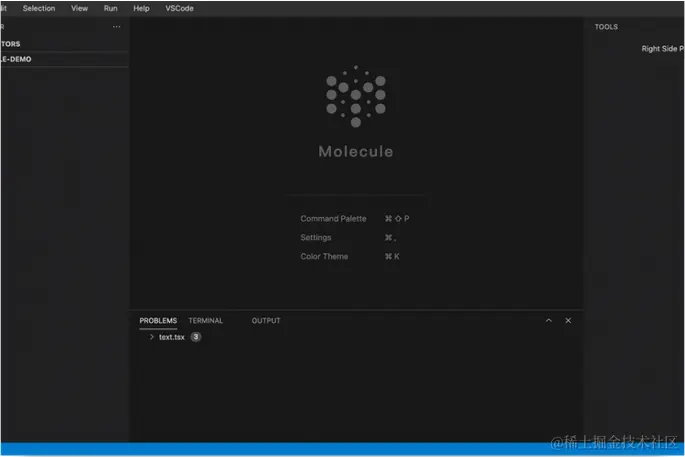Viewport: 685px width, 457px height.
Task: Click the TOOLS panel header
Action: coord(606,27)
